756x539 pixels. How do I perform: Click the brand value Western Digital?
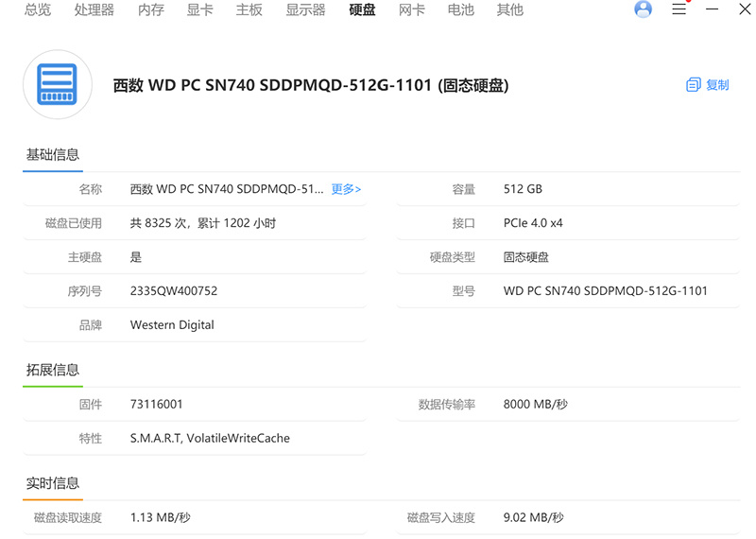point(172,325)
